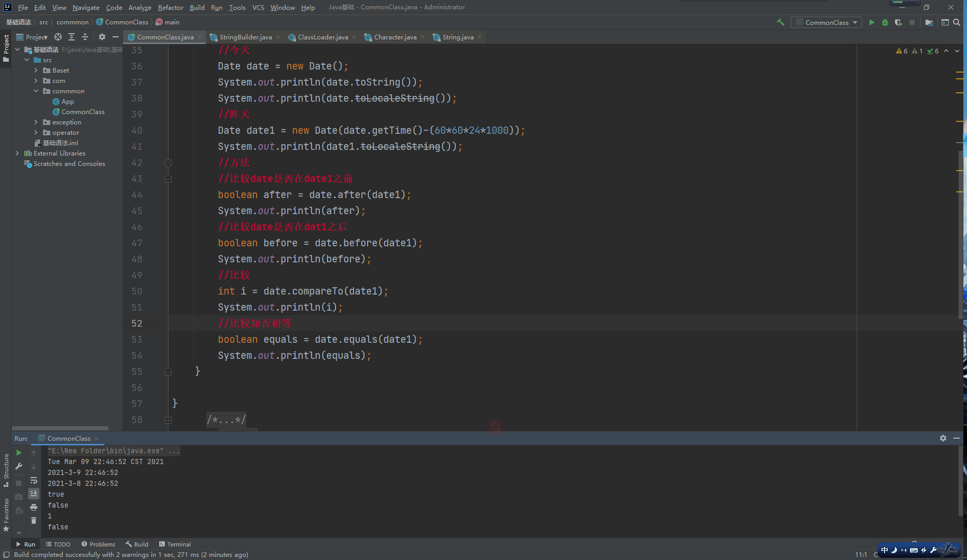Screen dimensions: 967x560
Task: Expand the folded comment block on line 58
Action: (168, 420)
